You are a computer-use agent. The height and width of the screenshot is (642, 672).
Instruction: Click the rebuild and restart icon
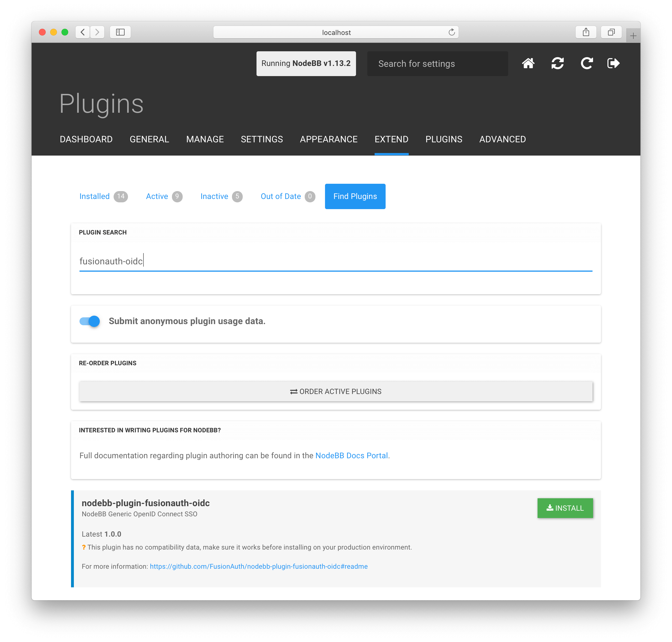tap(557, 63)
